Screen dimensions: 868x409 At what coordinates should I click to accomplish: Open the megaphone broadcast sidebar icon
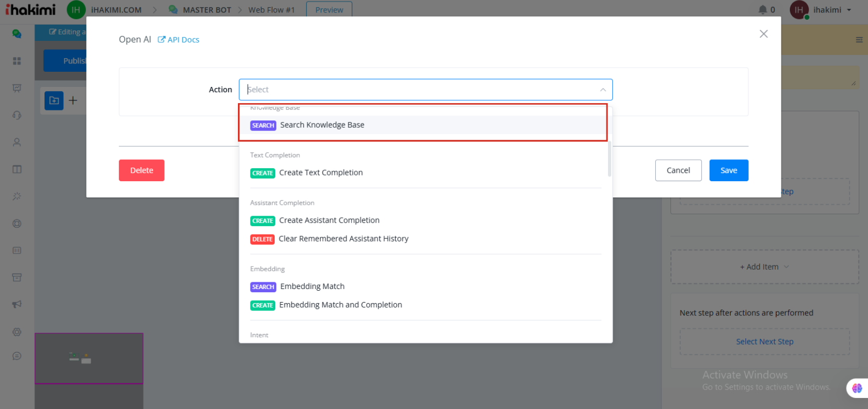pyautogui.click(x=17, y=304)
